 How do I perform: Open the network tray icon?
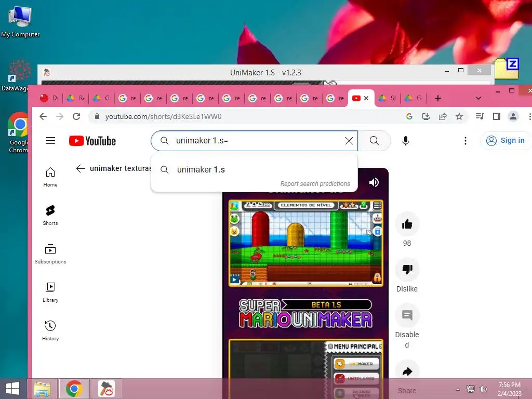[x=471, y=389]
